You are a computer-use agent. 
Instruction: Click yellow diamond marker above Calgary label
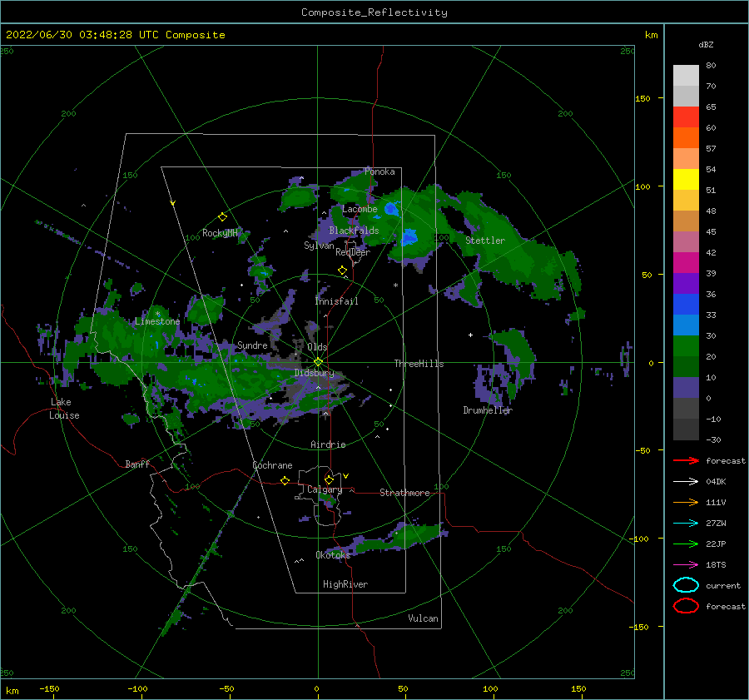point(329,479)
